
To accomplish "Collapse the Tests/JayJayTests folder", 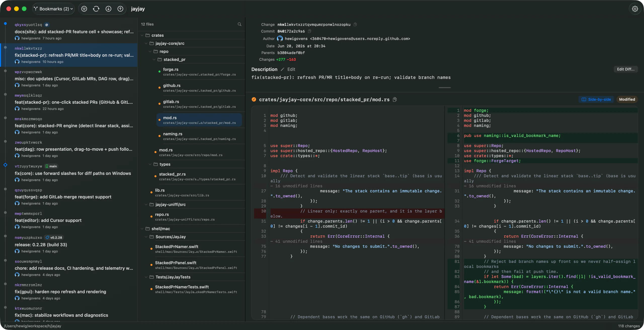I will coord(146,277).
